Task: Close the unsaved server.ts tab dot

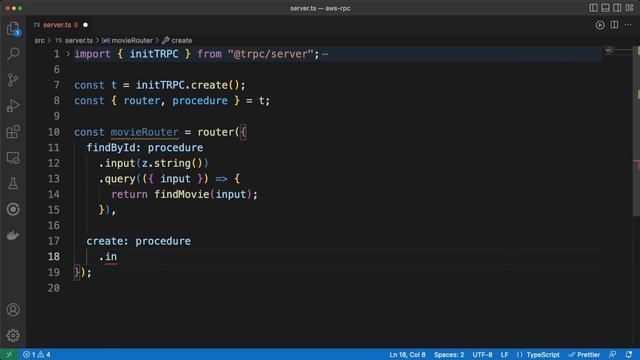Action: [x=85, y=25]
